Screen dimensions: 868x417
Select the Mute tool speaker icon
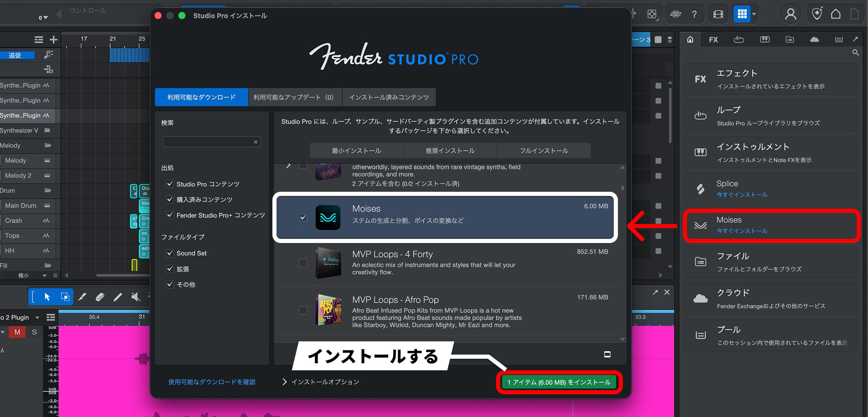[136, 297]
